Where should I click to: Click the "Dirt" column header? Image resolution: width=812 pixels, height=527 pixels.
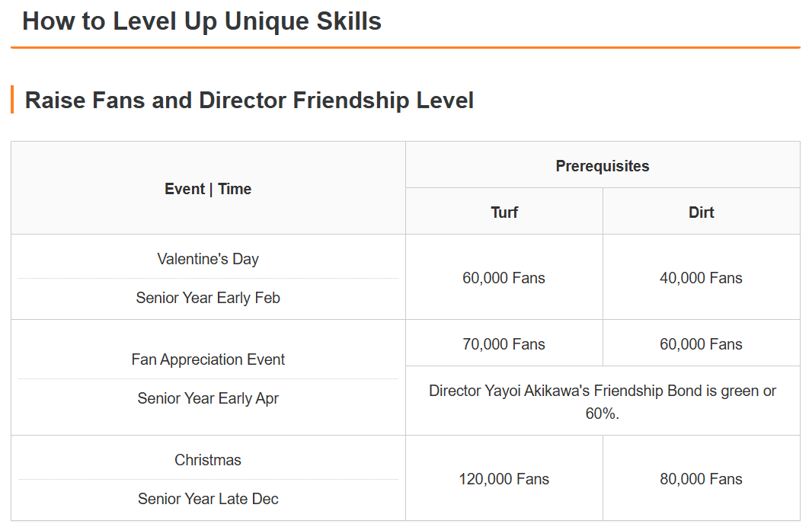(701, 212)
